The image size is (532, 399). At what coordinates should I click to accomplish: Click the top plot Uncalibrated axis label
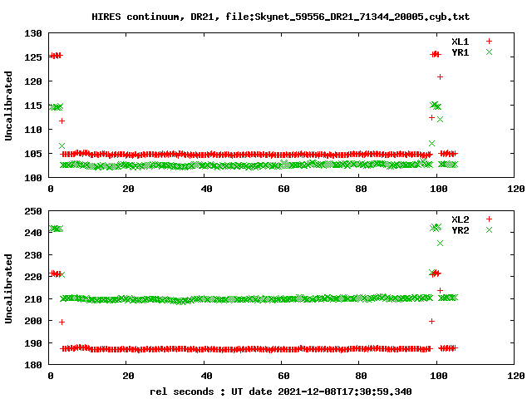tap(9, 106)
